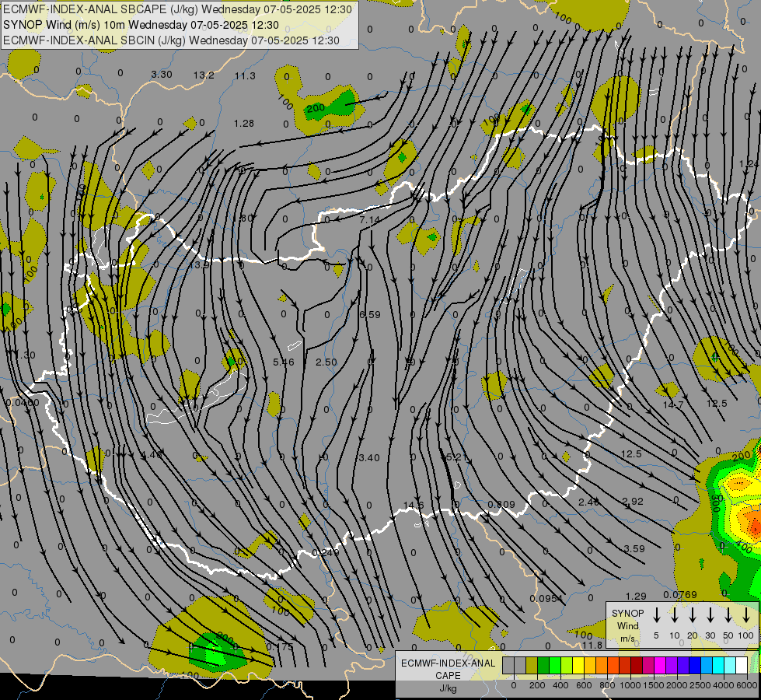Click the SBCAPE title line in header

click(x=177, y=9)
